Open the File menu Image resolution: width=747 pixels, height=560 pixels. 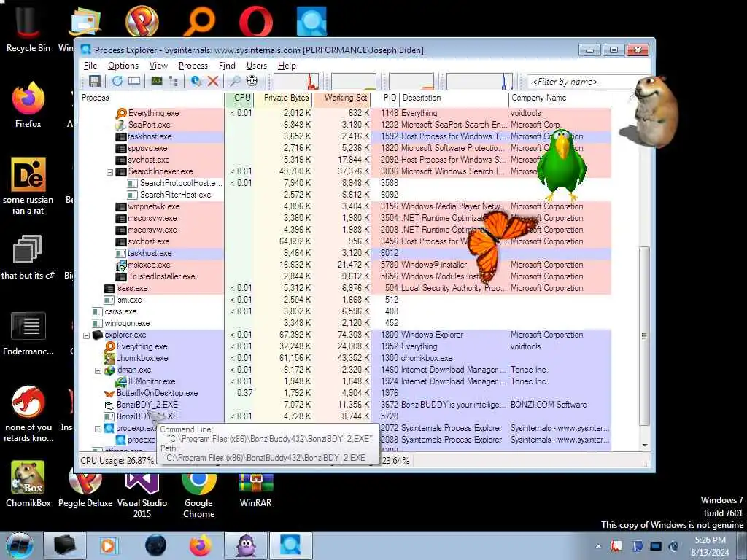pos(90,66)
